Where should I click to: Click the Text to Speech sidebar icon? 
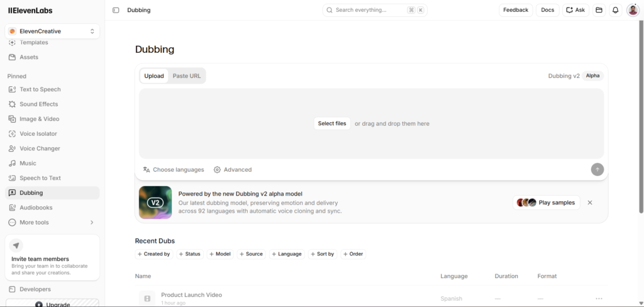(x=13, y=89)
